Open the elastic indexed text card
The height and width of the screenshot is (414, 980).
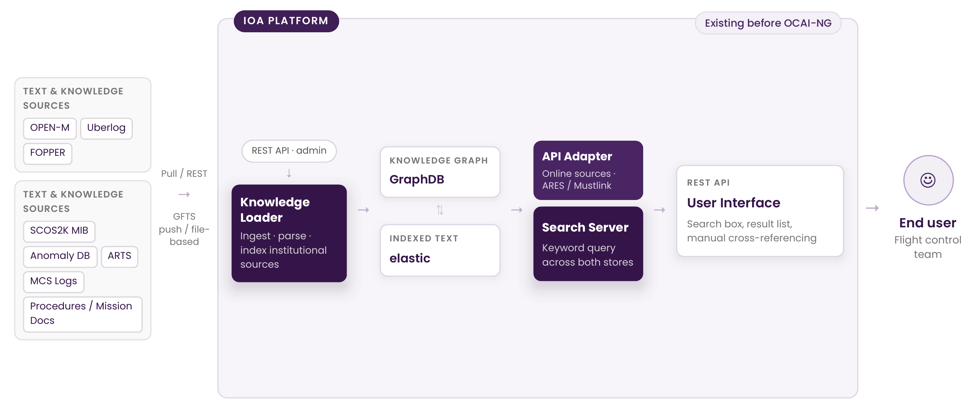click(440, 250)
